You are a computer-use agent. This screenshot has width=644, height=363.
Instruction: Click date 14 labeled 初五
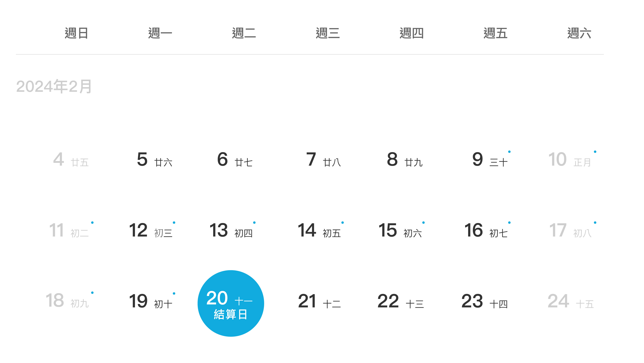(319, 230)
